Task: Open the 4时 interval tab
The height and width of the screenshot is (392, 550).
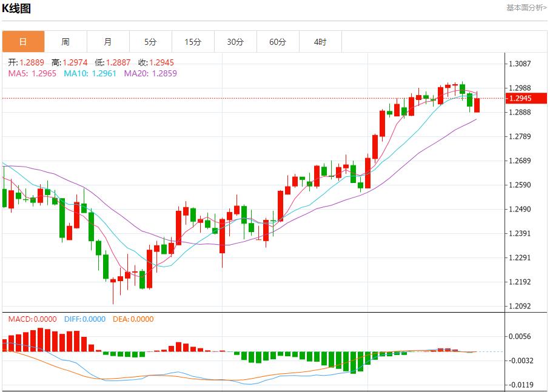Action: tap(320, 42)
